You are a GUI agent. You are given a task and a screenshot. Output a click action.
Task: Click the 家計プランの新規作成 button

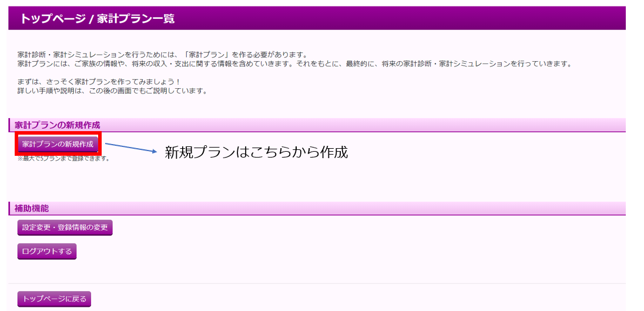[58, 144]
